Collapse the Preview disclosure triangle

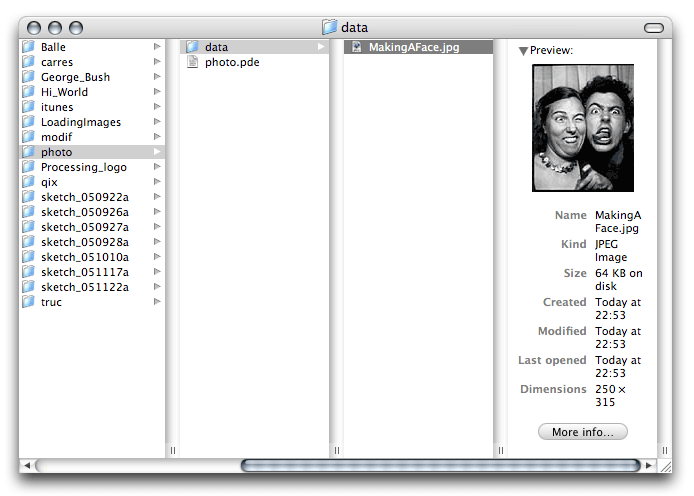pos(523,50)
